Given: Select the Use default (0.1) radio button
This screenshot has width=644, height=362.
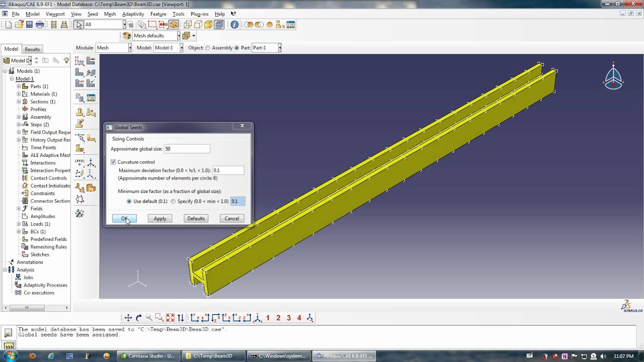Looking at the screenshot, I should pos(129,201).
